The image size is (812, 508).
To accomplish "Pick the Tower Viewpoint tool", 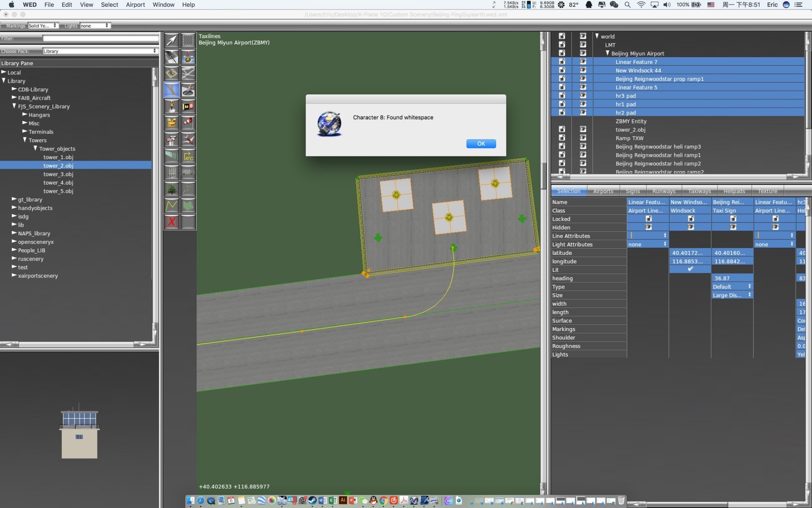I will click(172, 140).
